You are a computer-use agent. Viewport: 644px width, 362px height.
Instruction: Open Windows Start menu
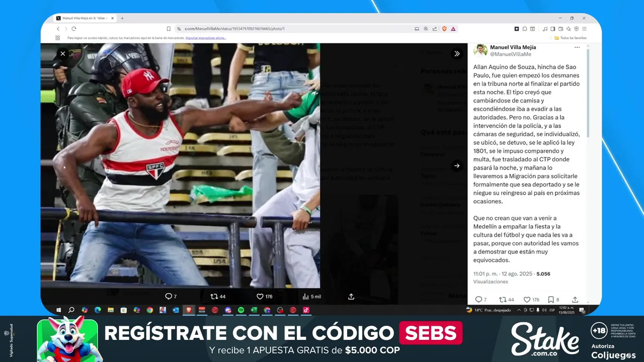[58, 310]
